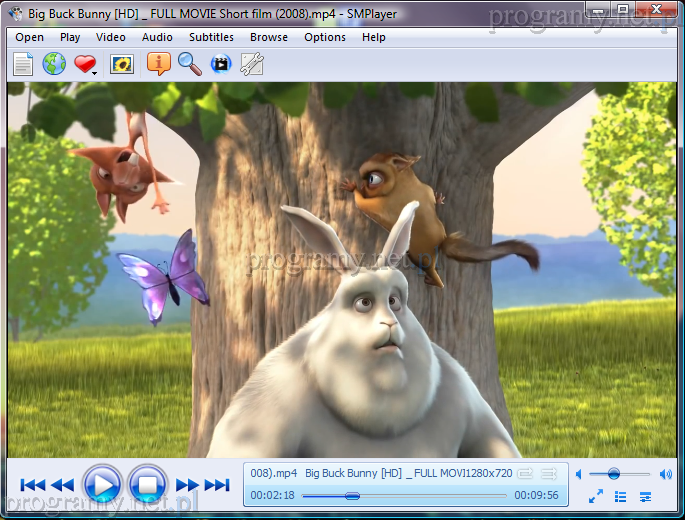This screenshot has width=685, height=520.
Task: Toggle fullscreen mode with the arrows icon
Action: [595, 496]
